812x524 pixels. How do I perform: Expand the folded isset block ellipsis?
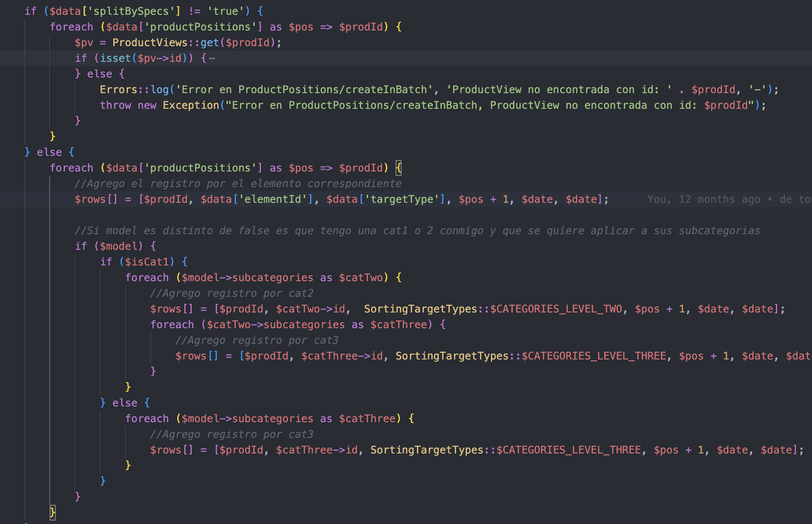click(212, 58)
